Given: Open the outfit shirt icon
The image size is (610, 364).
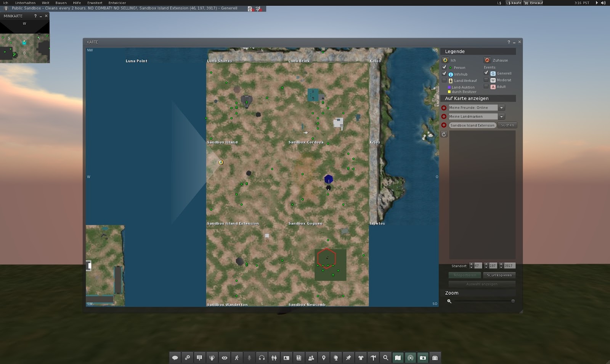Looking at the screenshot, I should pyautogui.click(x=361, y=358).
